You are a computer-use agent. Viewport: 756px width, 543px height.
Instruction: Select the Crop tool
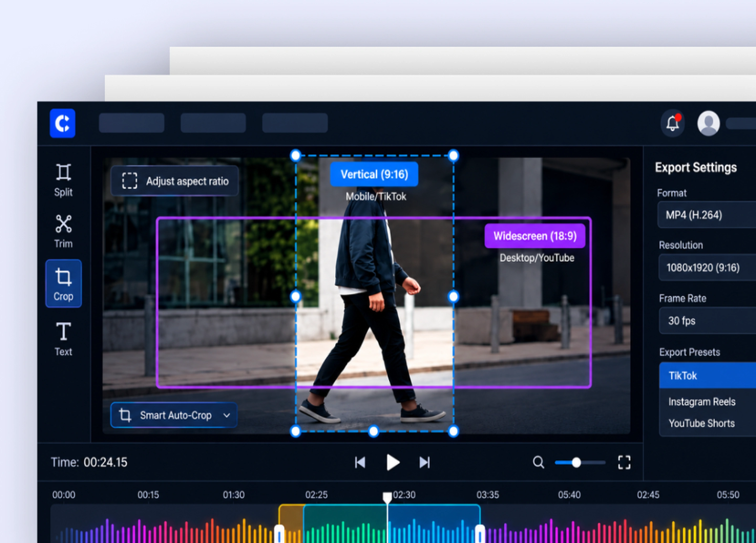[63, 284]
